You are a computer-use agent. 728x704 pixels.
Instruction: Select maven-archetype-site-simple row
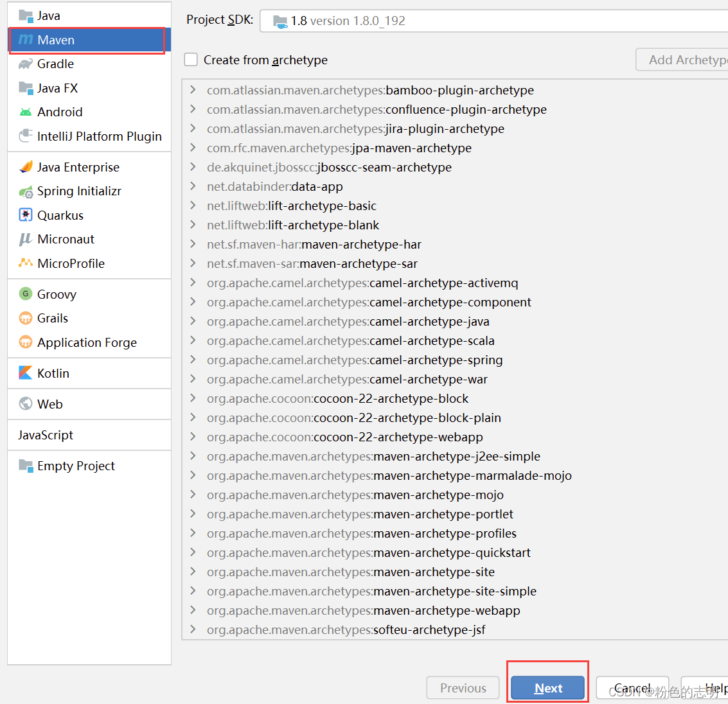click(455, 591)
